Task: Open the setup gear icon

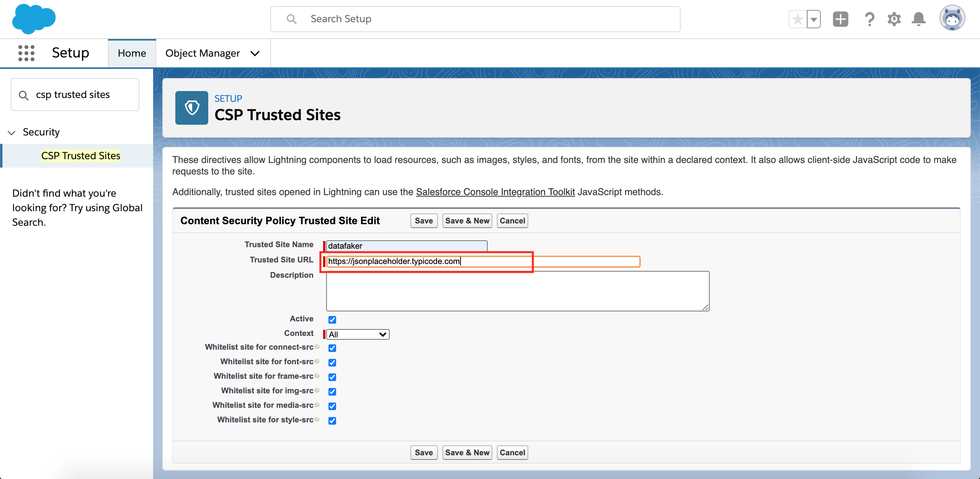Action: [x=894, y=19]
